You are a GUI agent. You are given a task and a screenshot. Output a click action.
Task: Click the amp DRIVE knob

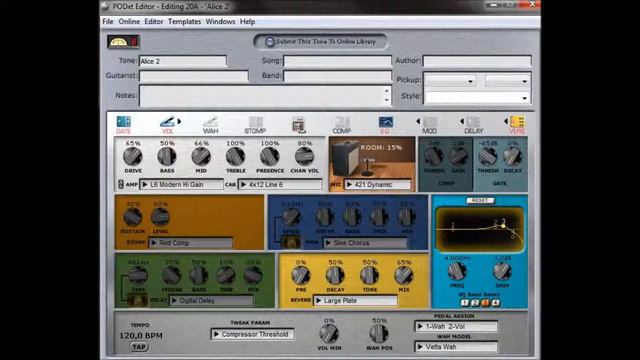tap(133, 156)
